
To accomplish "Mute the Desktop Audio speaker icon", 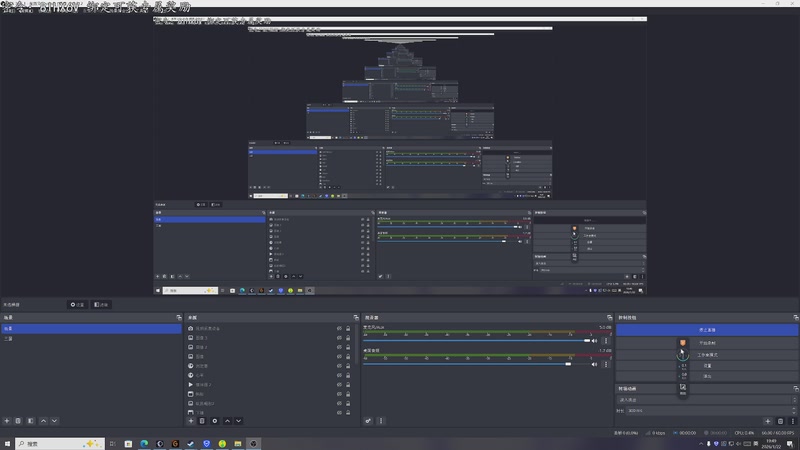I will point(594,364).
